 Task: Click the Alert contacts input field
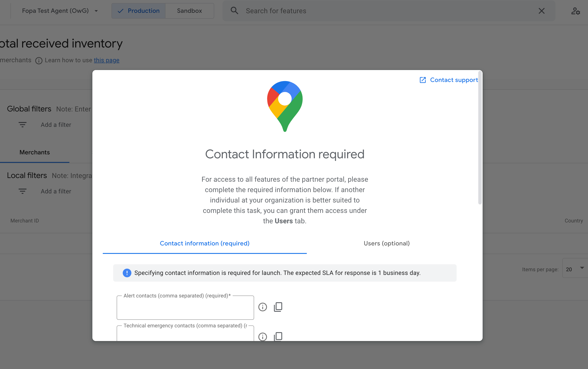tap(185, 307)
